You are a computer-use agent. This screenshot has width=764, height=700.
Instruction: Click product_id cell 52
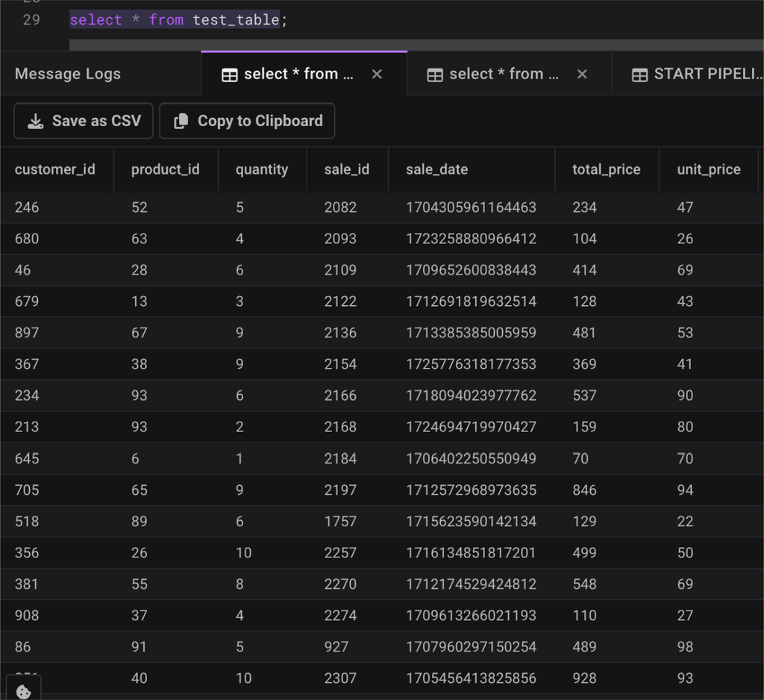[140, 207]
